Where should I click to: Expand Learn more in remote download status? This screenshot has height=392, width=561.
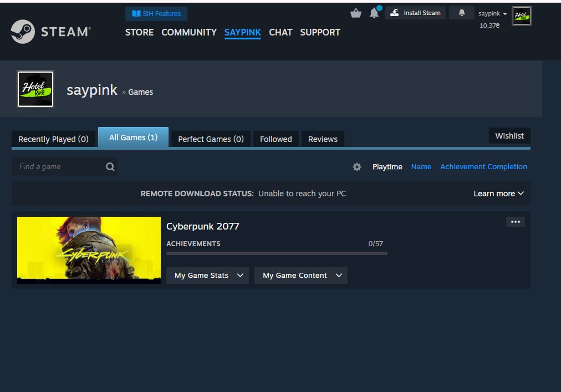pos(498,194)
